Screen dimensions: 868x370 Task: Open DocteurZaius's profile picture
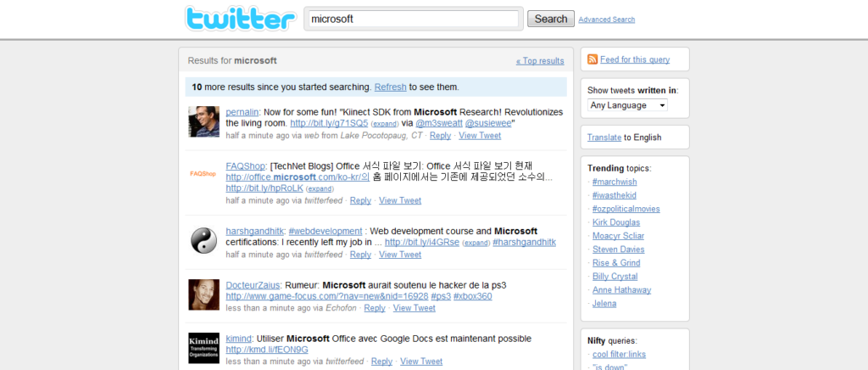(203, 294)
